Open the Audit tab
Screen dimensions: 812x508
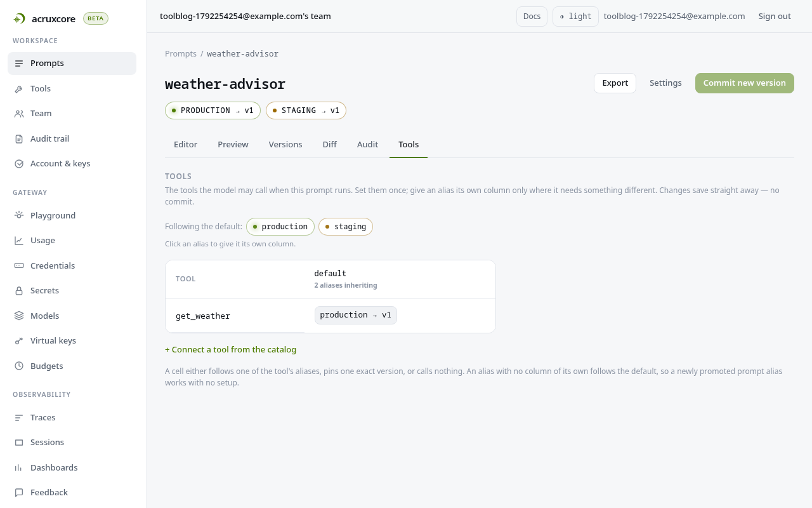point(367,145)
